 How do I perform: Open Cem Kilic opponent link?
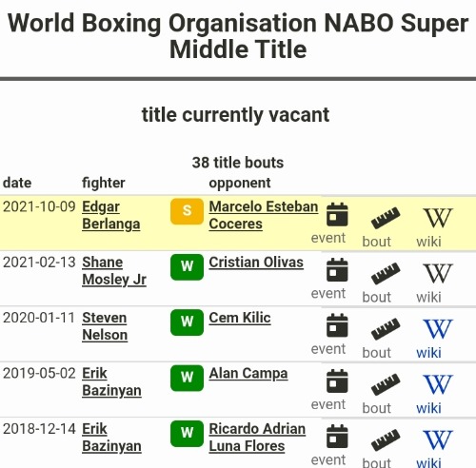click(x=240, y=318)
